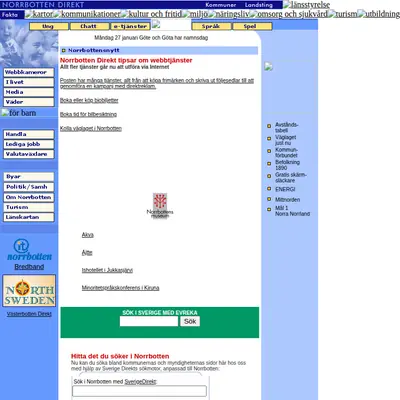Open Mål 1 Norra Norrland link

tap(292, 211)
